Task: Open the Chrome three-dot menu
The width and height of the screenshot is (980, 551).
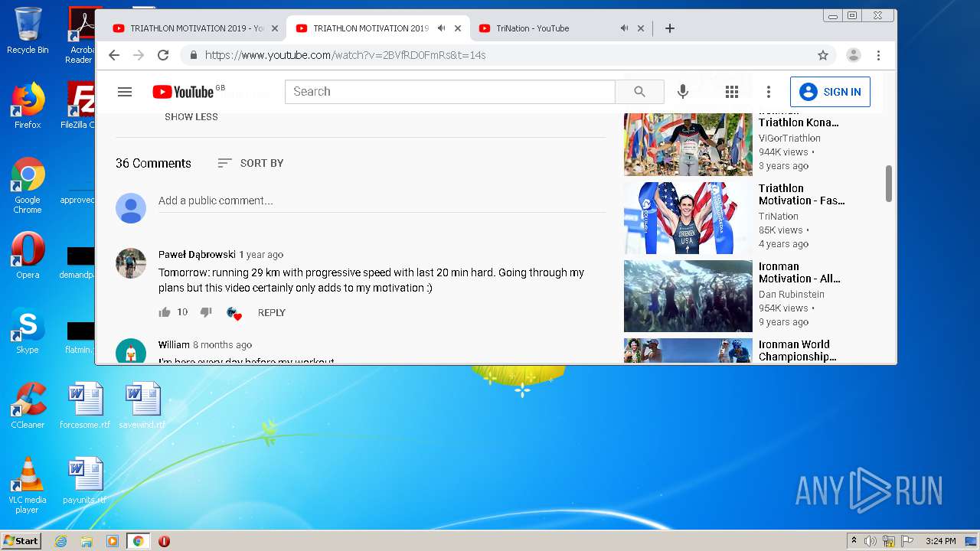Action: coord(878,55)
